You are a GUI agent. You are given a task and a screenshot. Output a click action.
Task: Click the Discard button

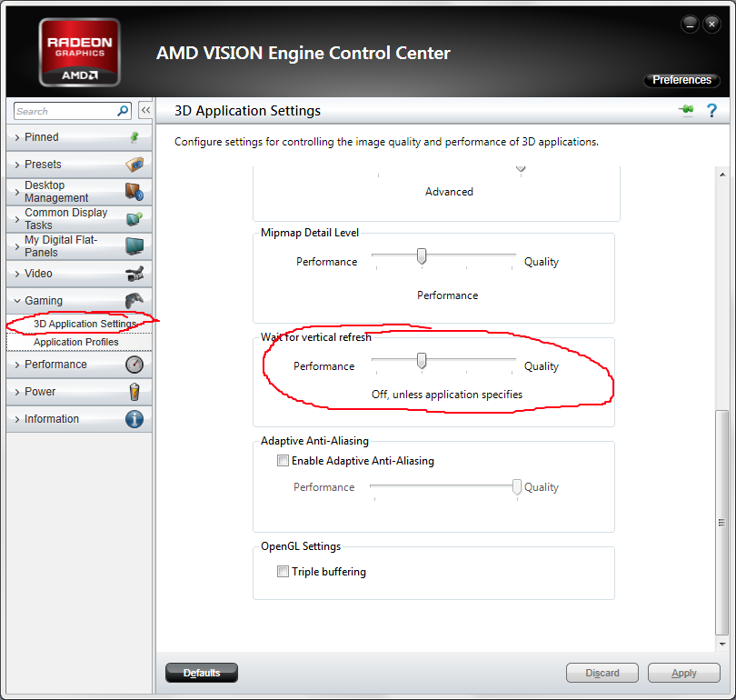[x=602, y=673]
